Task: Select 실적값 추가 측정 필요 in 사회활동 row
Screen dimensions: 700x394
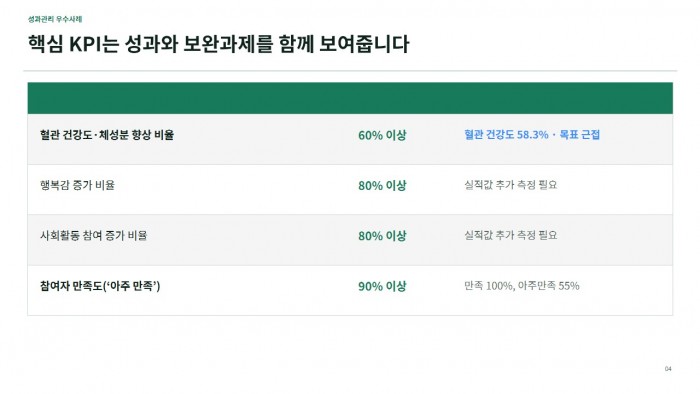Action: tap(511, 235)
